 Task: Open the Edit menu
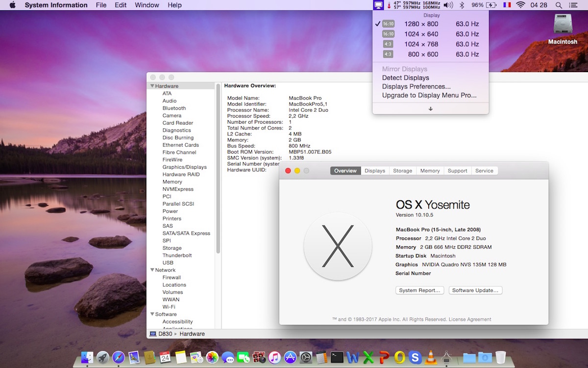121,5
